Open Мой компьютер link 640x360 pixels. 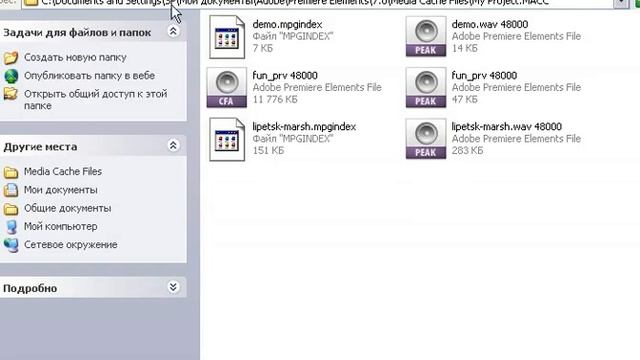(60, 227)
